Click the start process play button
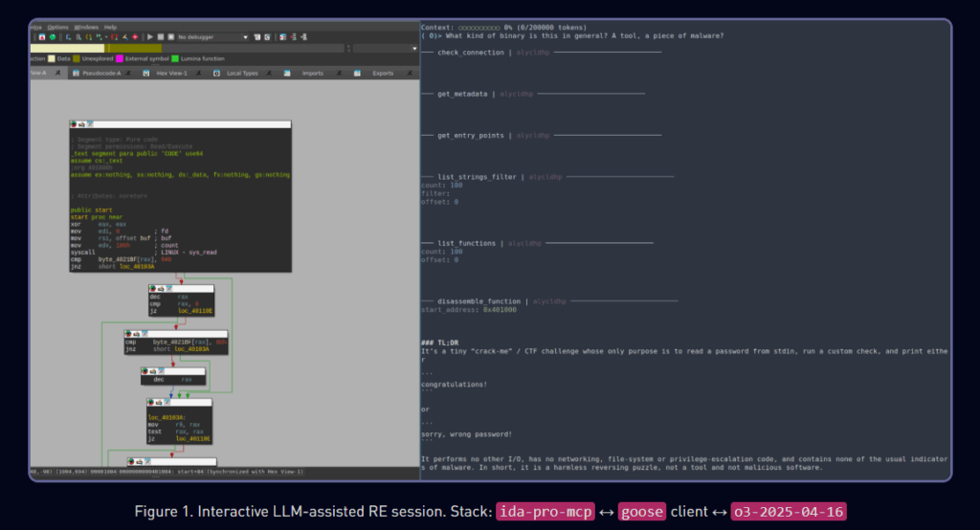 [x=150, y=37]
